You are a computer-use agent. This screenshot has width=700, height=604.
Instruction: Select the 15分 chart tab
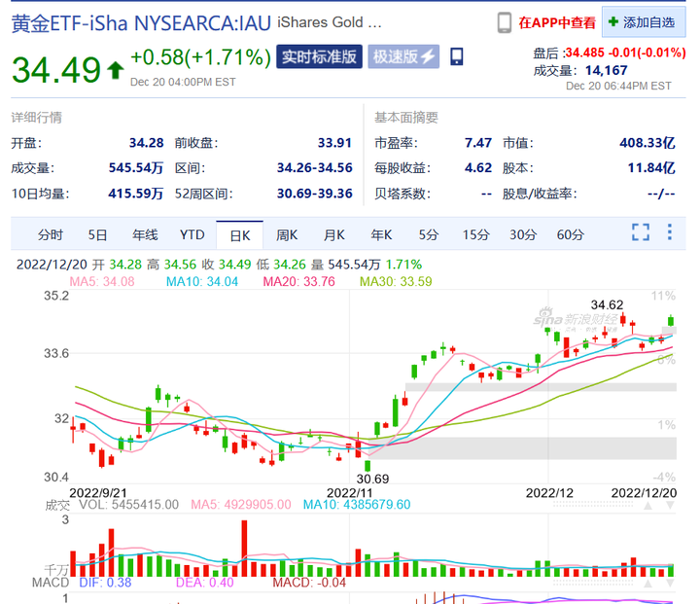475,234
